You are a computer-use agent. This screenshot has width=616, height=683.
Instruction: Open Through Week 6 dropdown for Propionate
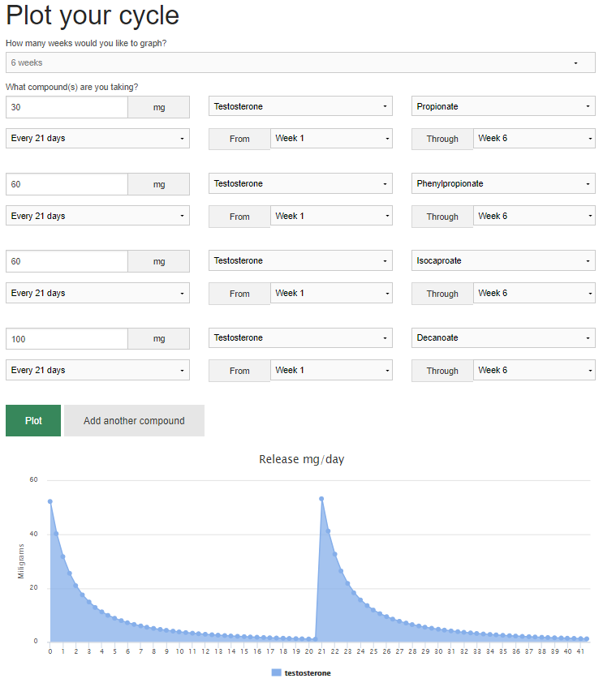pyautogui.click(x=534, y=138)
